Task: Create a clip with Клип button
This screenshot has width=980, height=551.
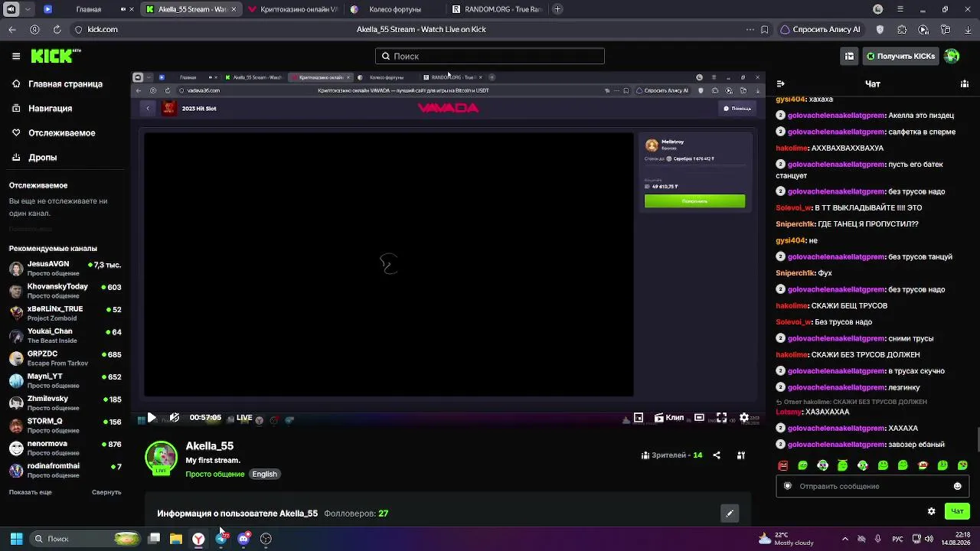Action: 669,418
